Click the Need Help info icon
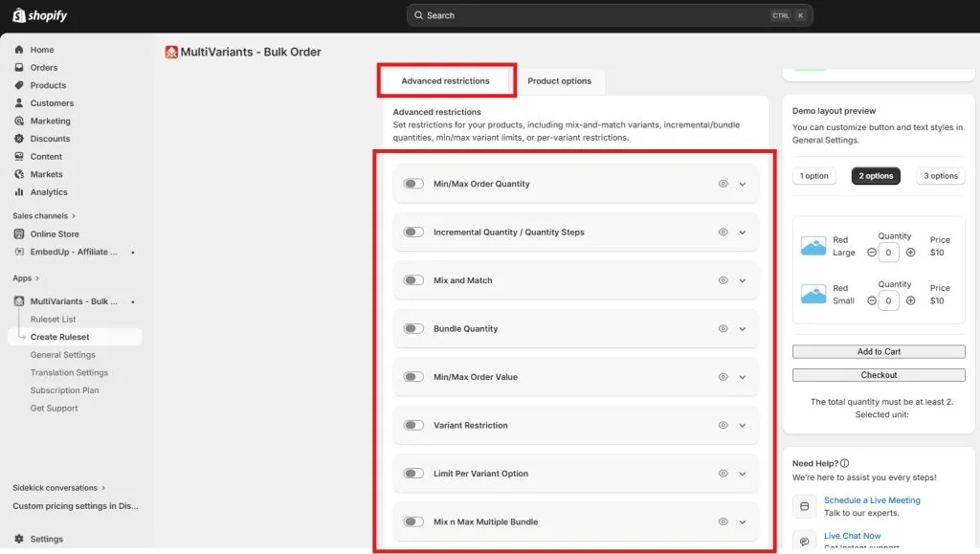 (844, 463)
